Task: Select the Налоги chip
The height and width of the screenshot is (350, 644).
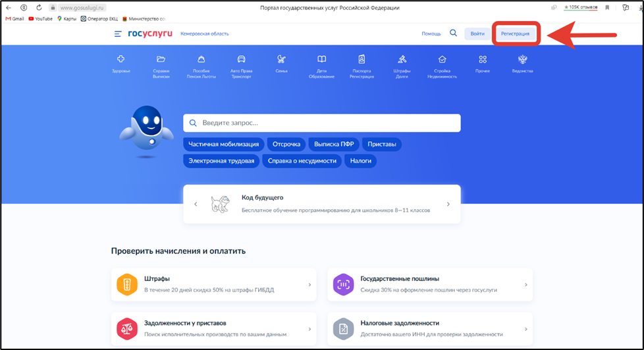Action: [x=361, y=161]
